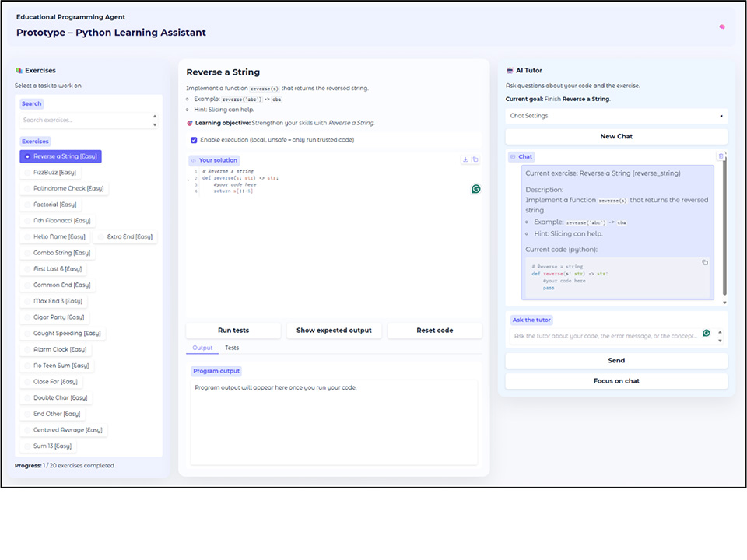Click the Ask the tutor box spinner arrows
The width and height of the screenshot is (747, 560).
(720, 336)
